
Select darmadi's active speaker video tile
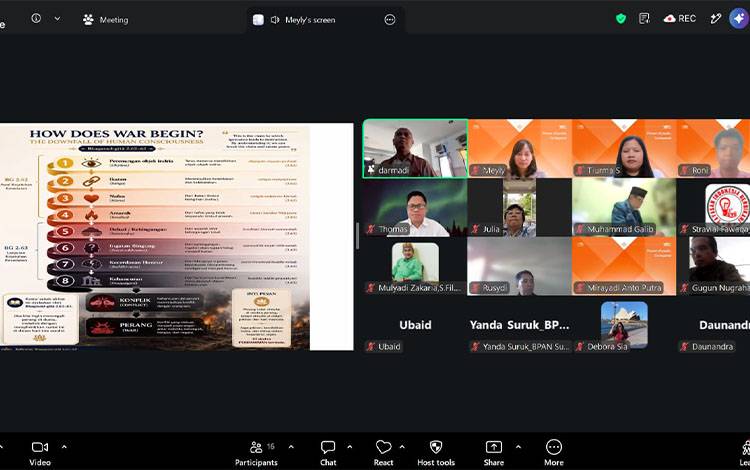[x=415, y=149]
